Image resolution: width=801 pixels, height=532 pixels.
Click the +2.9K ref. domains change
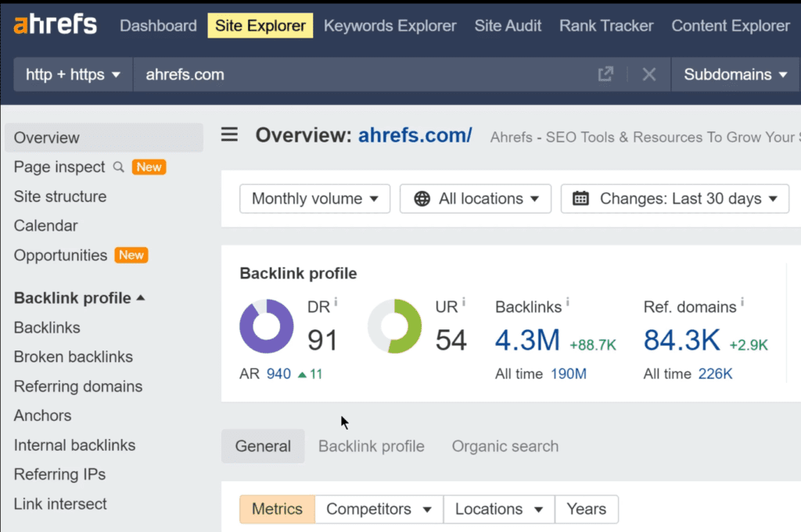click(749, 346)
